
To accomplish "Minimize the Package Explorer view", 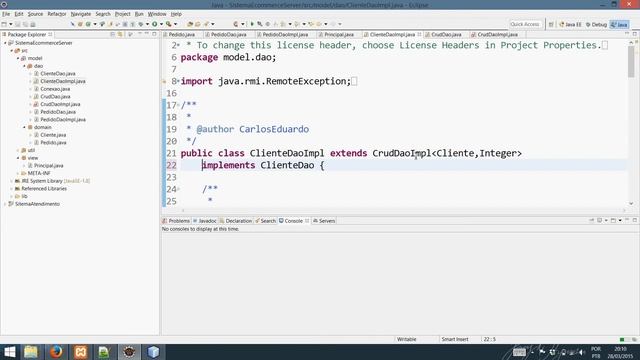I will click(147, 34).
